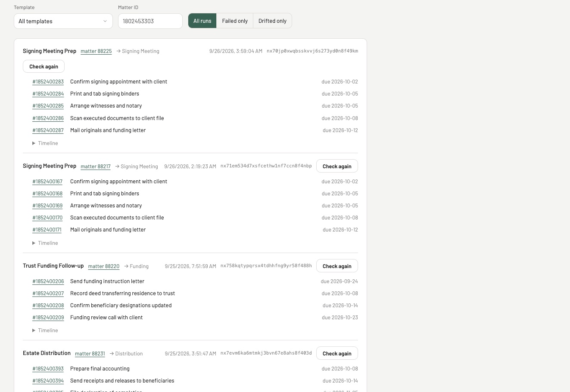The image size is (570, 392).
Task: Open task #1852400207
Action: tap(48, 293)
